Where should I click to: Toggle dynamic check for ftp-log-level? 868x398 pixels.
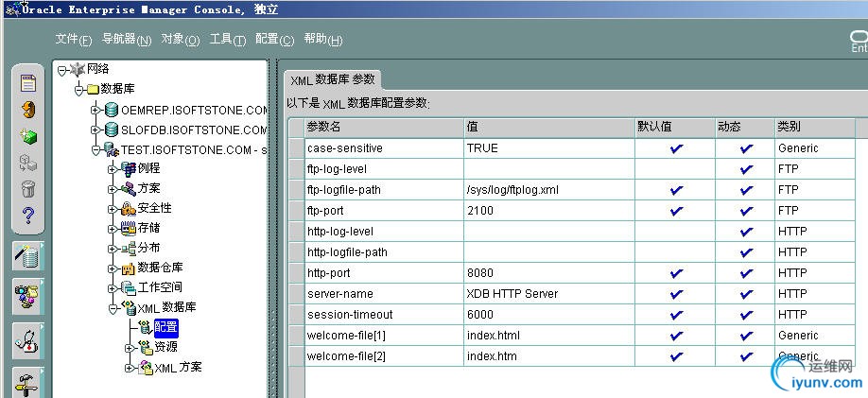click(x=746, y=169)
